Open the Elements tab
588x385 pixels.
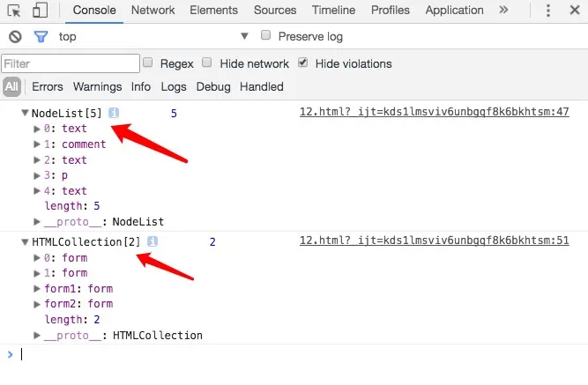[x=213, y=10]
